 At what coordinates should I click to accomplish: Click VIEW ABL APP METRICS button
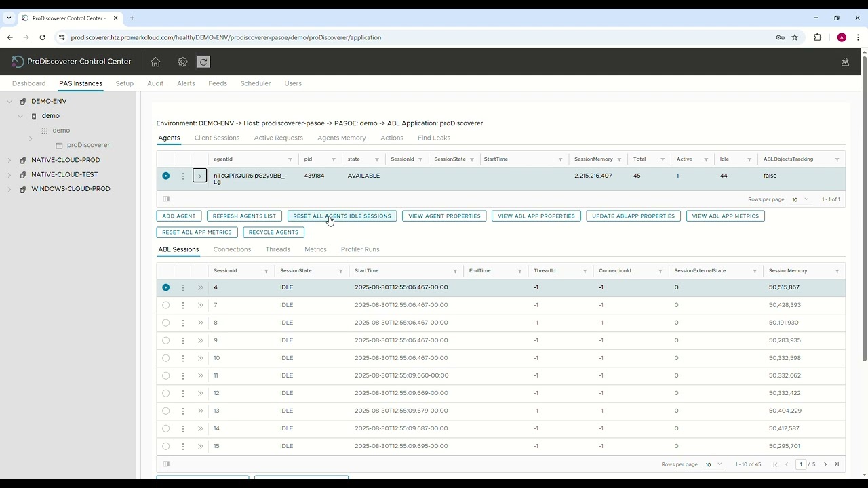tap(726, 216)
